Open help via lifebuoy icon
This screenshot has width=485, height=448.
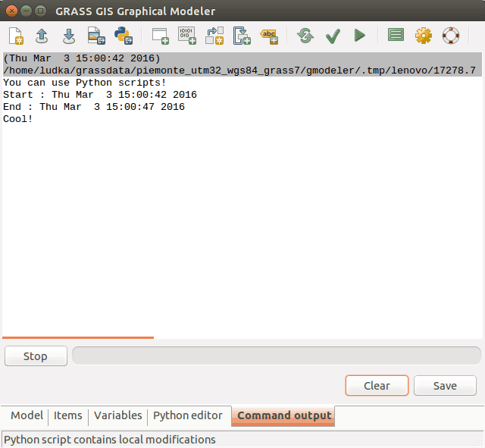(x=451, y=36)
